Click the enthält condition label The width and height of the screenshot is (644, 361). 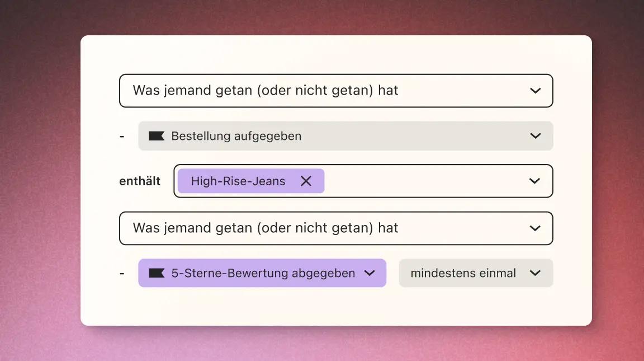click(139, 180)
